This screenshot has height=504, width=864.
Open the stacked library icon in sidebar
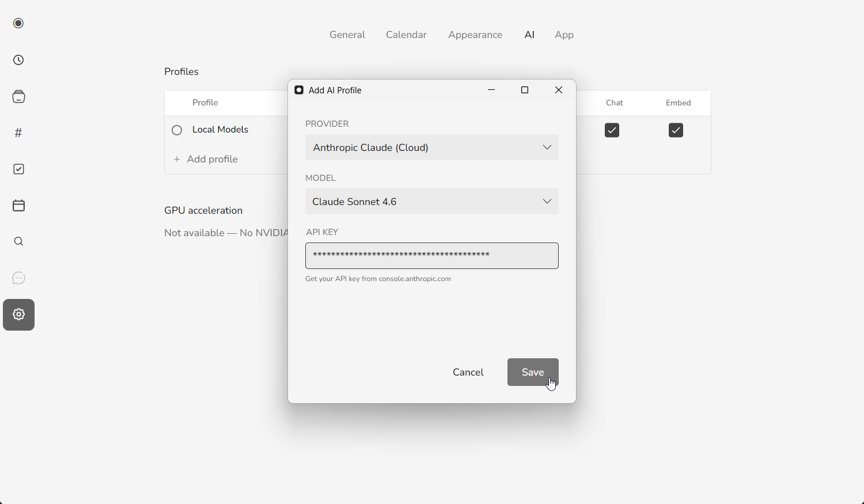[18, 97]
